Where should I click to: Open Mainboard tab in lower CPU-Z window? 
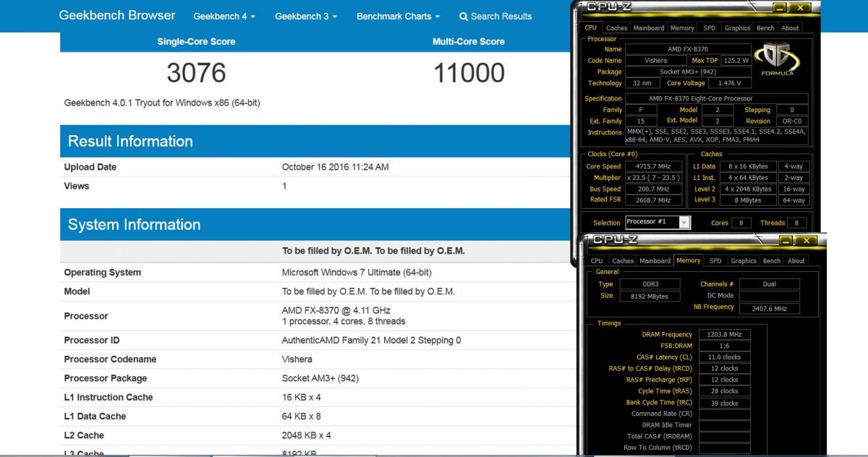click(655, 261)
